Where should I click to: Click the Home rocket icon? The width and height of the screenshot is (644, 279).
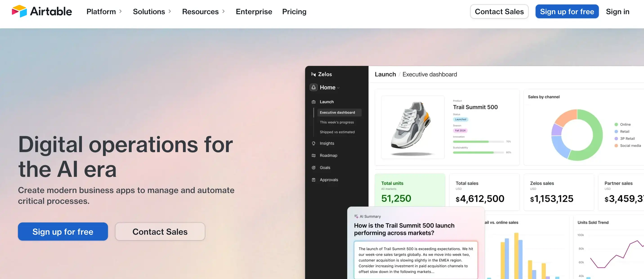[x=313, y=87]
